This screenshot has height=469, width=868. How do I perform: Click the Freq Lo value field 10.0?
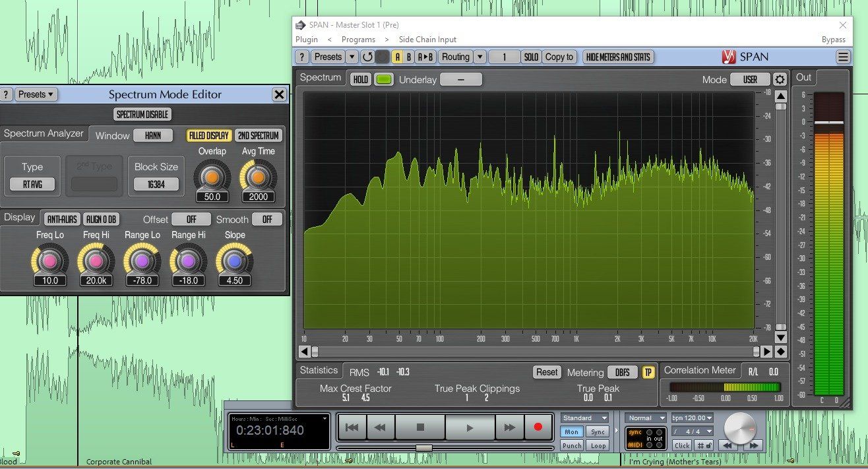[50, 280]
